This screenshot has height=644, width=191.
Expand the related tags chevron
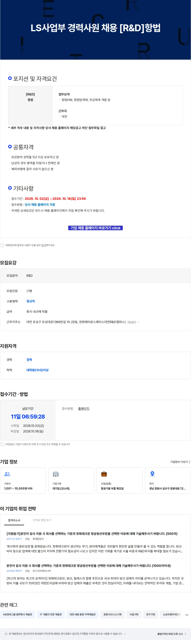187,615
